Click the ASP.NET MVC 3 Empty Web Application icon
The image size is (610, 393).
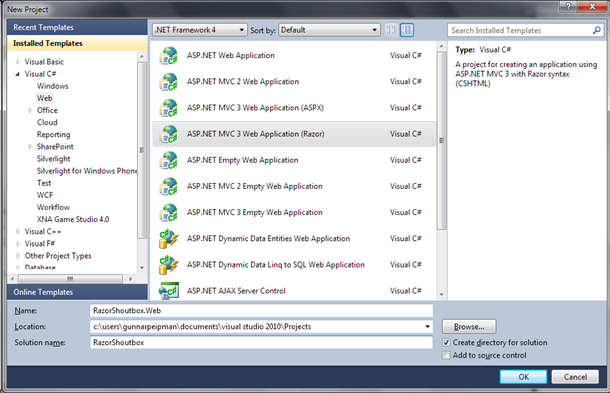[168, 212]
